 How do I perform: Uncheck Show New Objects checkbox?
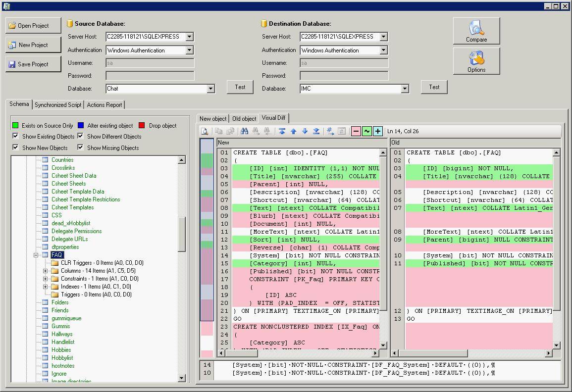pos(15,147)
